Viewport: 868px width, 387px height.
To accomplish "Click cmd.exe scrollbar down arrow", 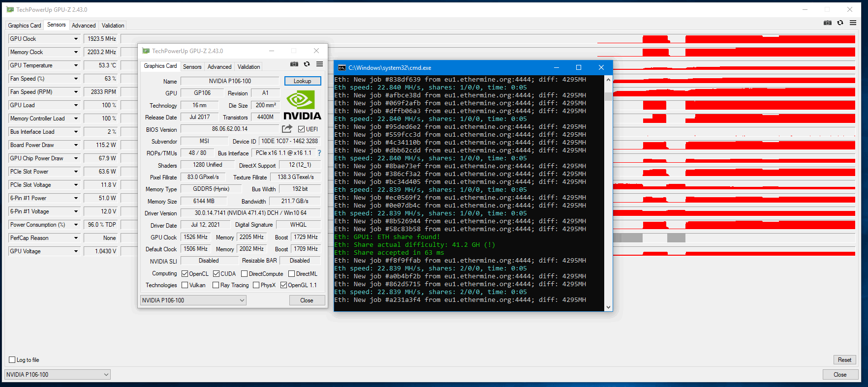I will click(608, 307).
